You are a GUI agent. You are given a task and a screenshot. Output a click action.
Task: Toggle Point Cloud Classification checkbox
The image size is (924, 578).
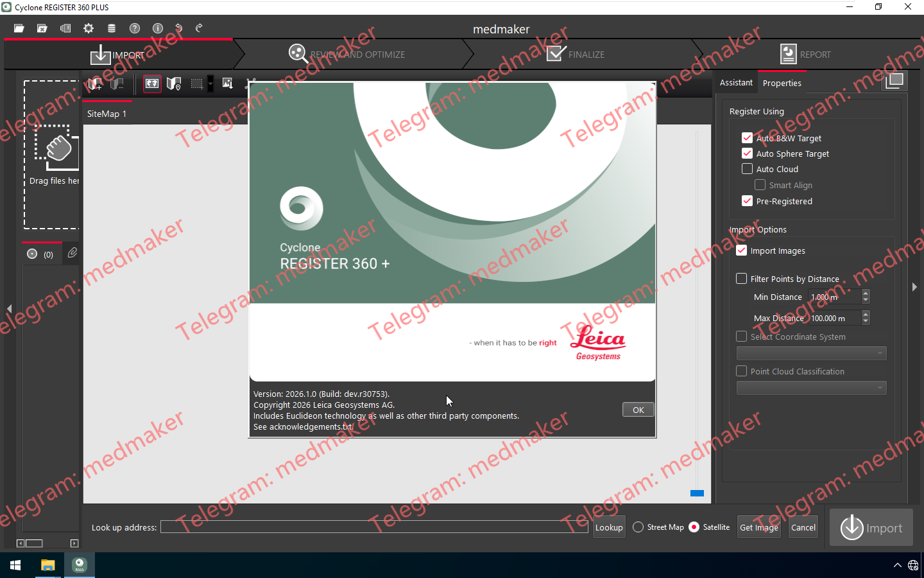pos(741,371)
